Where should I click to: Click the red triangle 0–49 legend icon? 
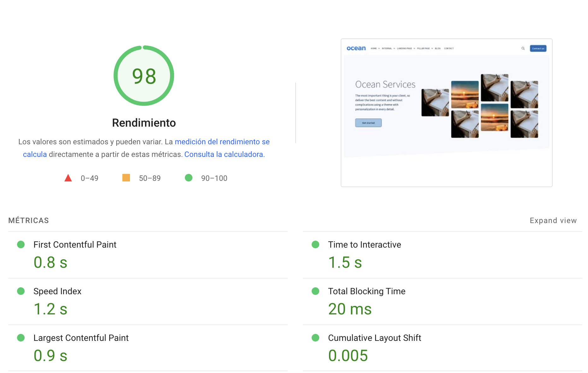pyautogui.click(x=68, y=178)
